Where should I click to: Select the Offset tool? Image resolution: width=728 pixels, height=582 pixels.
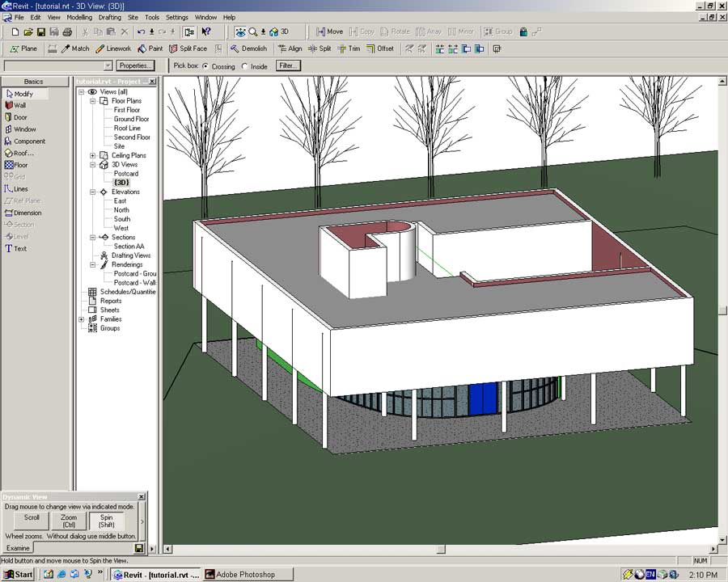click(380, 48)
